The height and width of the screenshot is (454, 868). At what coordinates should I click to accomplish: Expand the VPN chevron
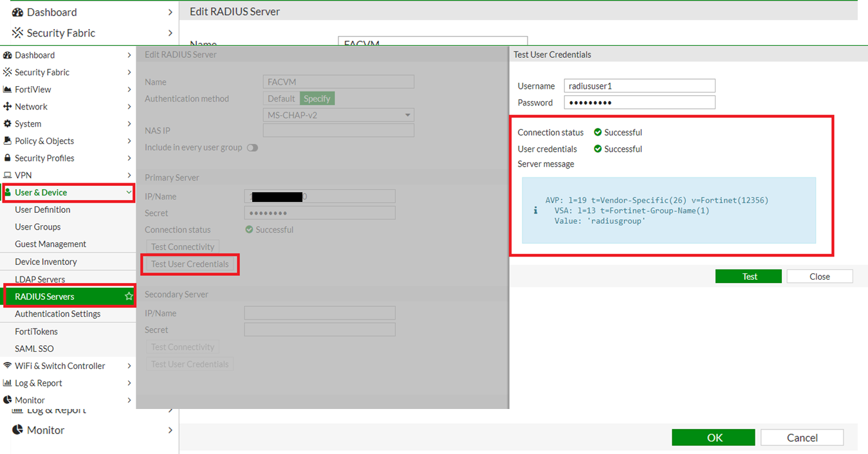pos(129,175)
